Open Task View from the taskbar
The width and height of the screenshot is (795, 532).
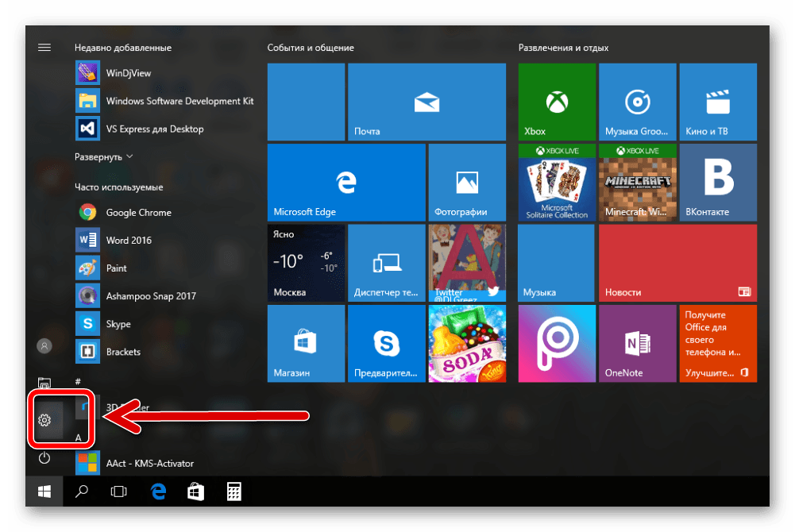(x=118, y=492)
